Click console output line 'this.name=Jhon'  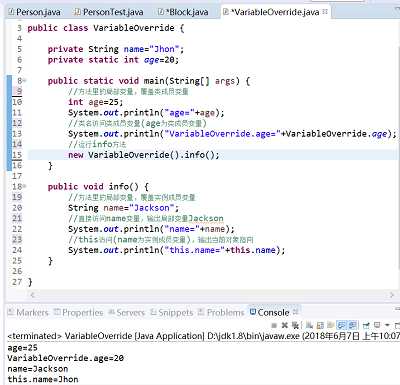click(x=43, y=379)
